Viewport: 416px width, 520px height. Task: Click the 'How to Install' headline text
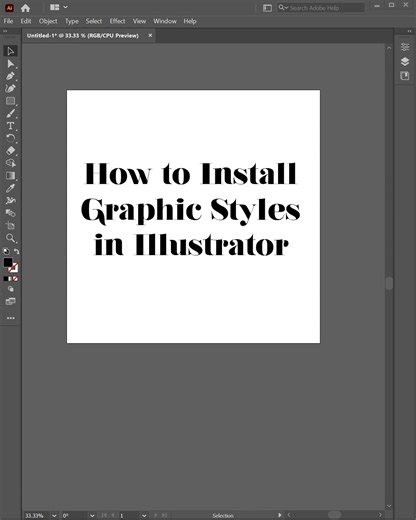(x=190, y=174)
